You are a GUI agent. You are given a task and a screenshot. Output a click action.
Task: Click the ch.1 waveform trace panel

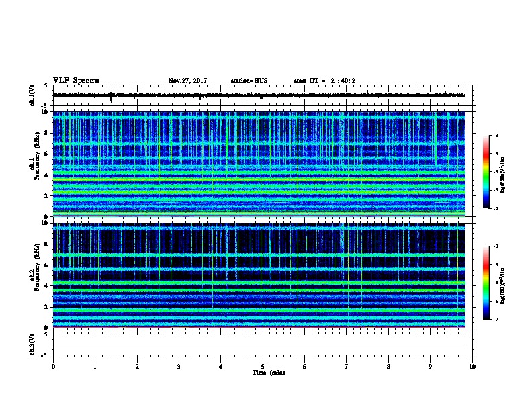[x=263, y=95]
